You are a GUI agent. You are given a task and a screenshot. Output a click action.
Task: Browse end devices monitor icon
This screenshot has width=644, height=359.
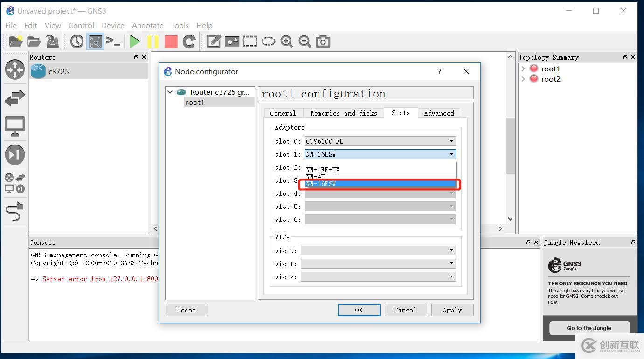15,126
